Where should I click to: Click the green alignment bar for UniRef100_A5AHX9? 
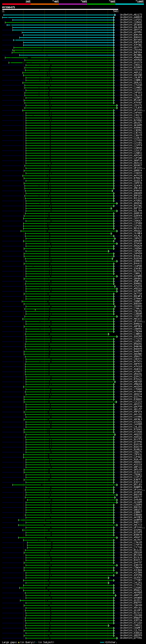60,58
